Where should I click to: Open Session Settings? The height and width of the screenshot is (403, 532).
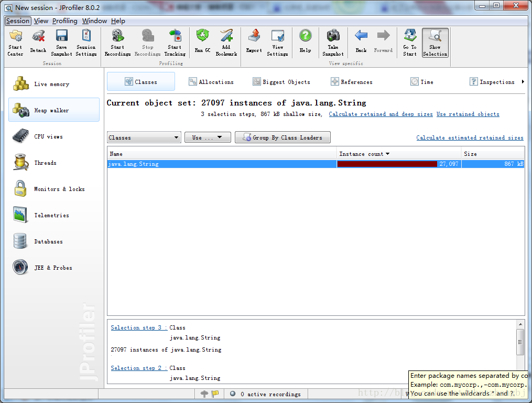tap(86, 43)
